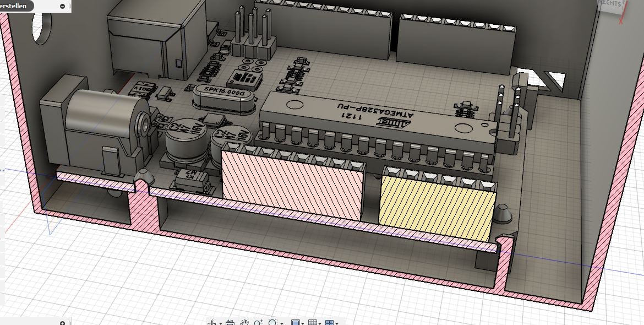Image resolution: width=644 pixels, height=325 pixels.
Task: Expand the Orbit type dropdown arrow
Action: coord(221,323)
